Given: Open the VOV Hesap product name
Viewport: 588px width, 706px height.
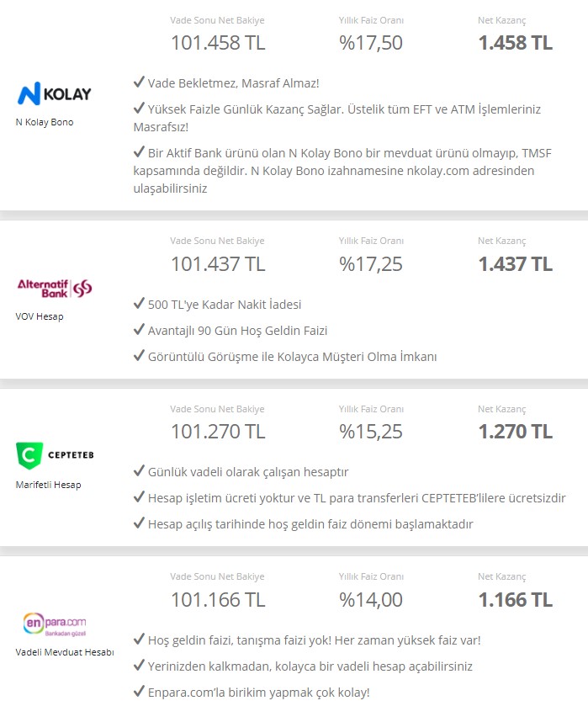Looking at the screenshot, I should coord(40,316).
